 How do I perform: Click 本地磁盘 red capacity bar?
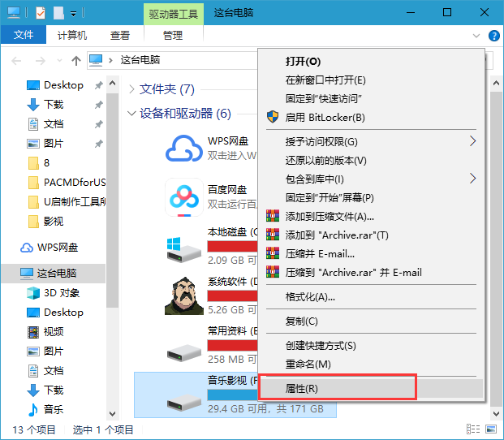pyautogui.click(x=232, y=247)
